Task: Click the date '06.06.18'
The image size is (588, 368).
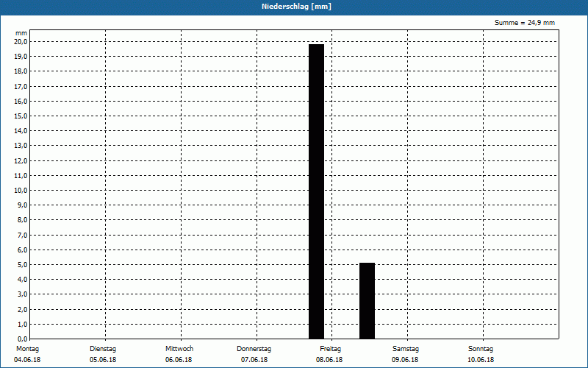Action: [179, 360]
